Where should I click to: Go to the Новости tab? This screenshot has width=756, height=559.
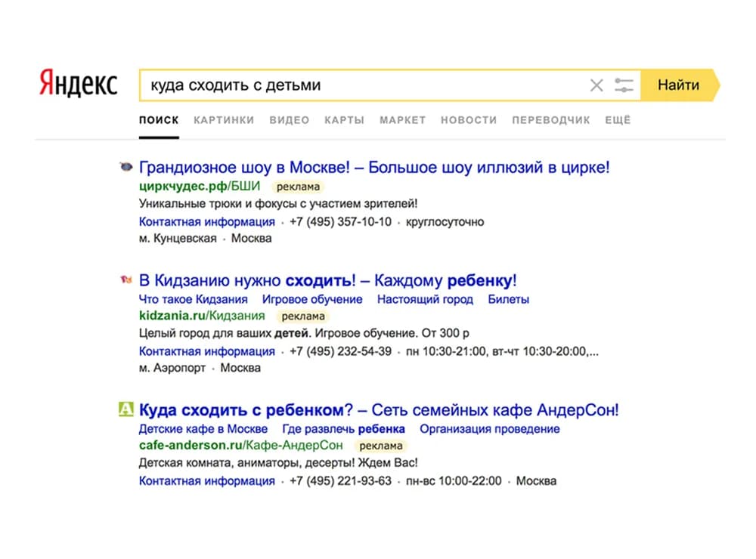(469, 120)
